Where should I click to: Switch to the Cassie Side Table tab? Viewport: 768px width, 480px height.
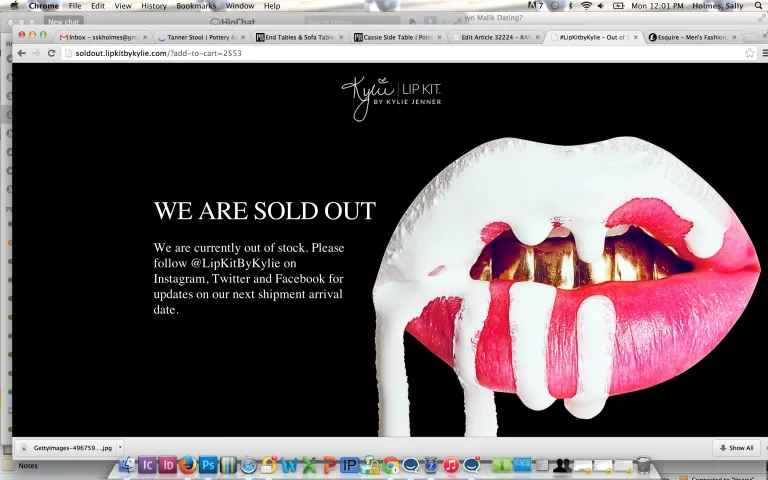coord(398,37)
